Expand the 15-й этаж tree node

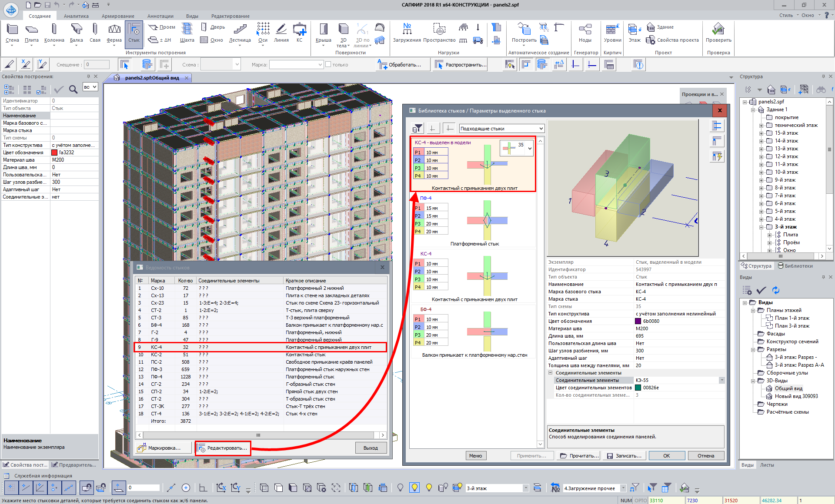pyautogui.click(x=762, y=133)
